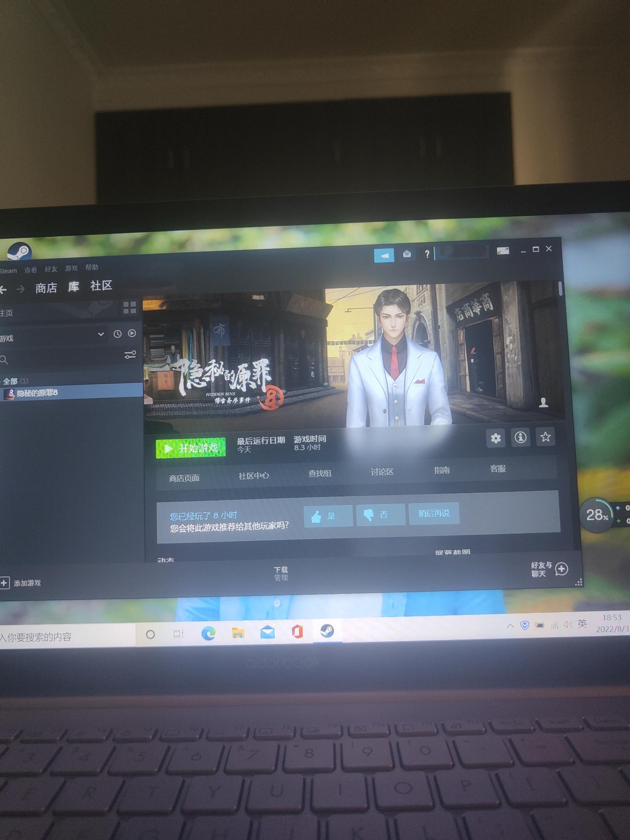Open the Steam menu
Viewport: 630px width, 840px height.
pyautogui.click(x=8, y=271)
